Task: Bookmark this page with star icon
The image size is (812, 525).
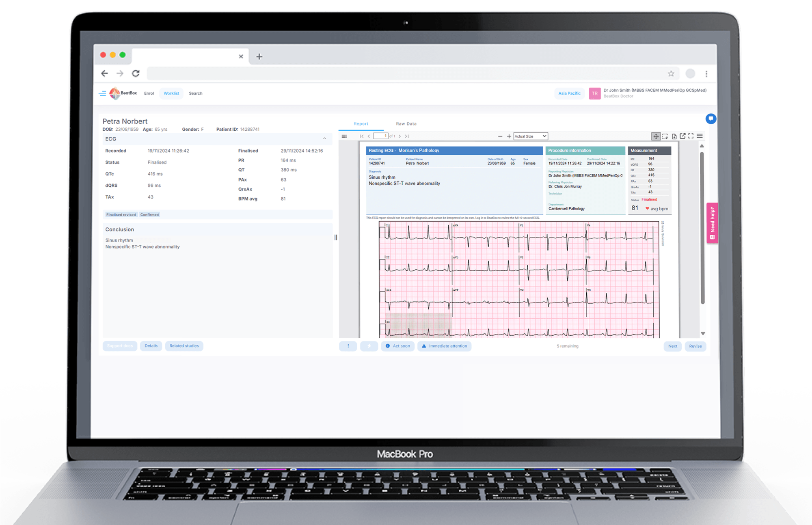Action: [x=671, y=73]
